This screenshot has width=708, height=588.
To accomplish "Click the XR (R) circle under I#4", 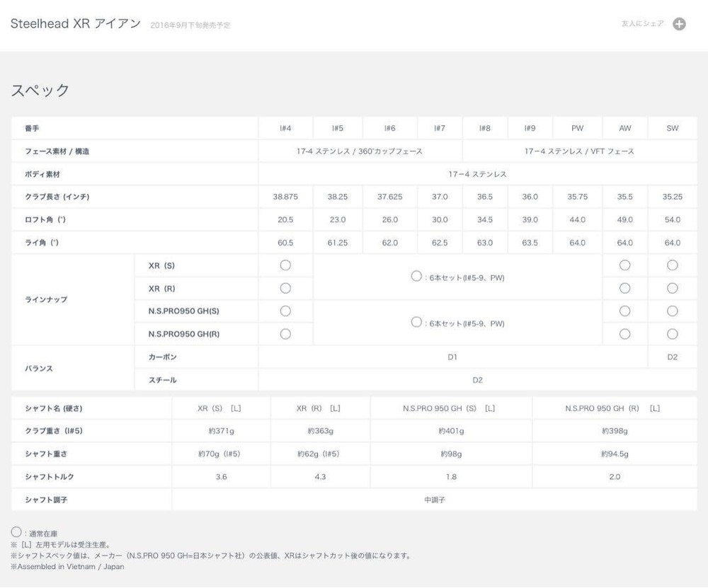I will 285,288.
